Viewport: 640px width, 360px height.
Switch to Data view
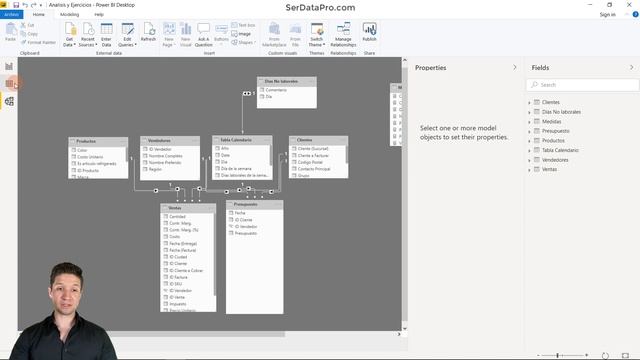[x=9, y=83]
